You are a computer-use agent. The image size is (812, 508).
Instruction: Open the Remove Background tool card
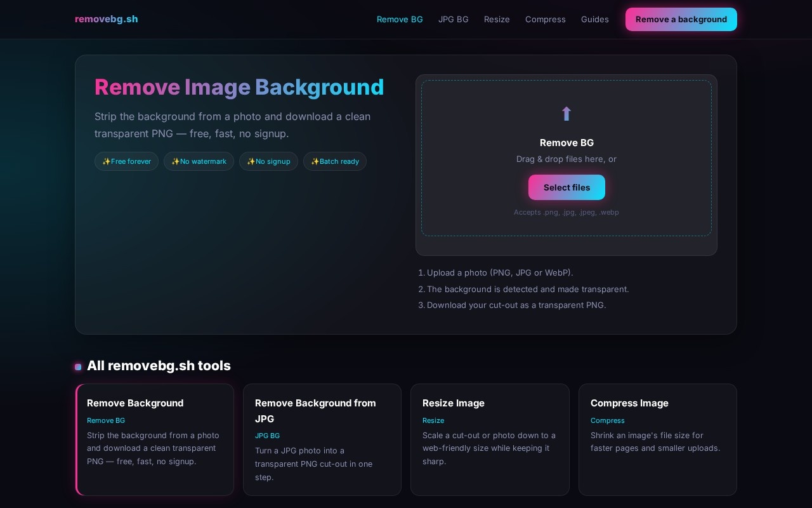click(155, 439)
